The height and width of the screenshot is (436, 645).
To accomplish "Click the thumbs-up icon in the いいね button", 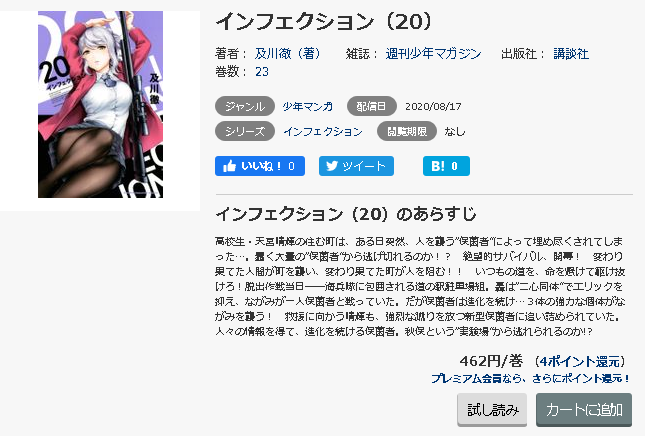I will pyautogui.click(x=229, y=166).
